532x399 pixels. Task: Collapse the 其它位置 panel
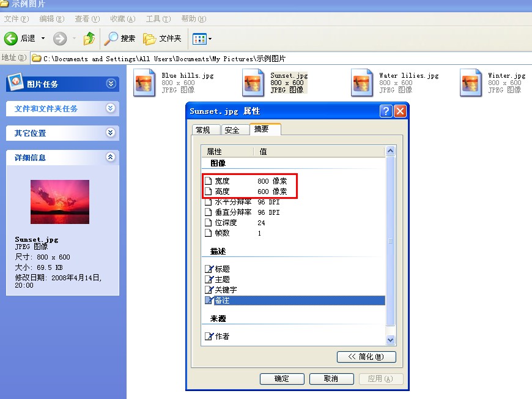(110, 133)
